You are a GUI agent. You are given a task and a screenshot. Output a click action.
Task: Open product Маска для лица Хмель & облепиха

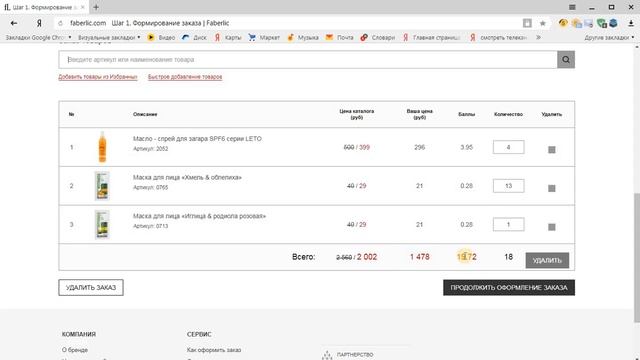click(187, 178)
